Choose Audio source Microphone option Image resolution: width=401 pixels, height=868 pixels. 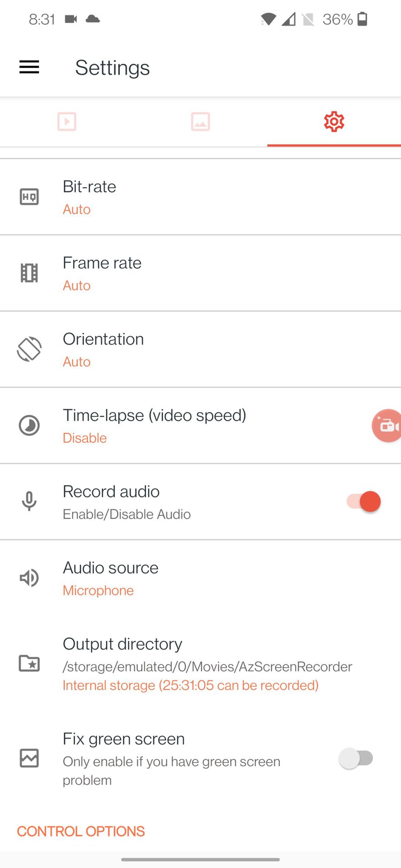tap(98, 590)
